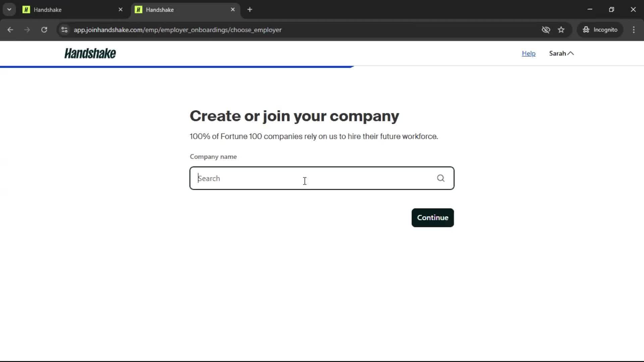Open Chrome three-dot menu
The width and height of the screenshot is (644, 362).
click(x=634, y=30)
